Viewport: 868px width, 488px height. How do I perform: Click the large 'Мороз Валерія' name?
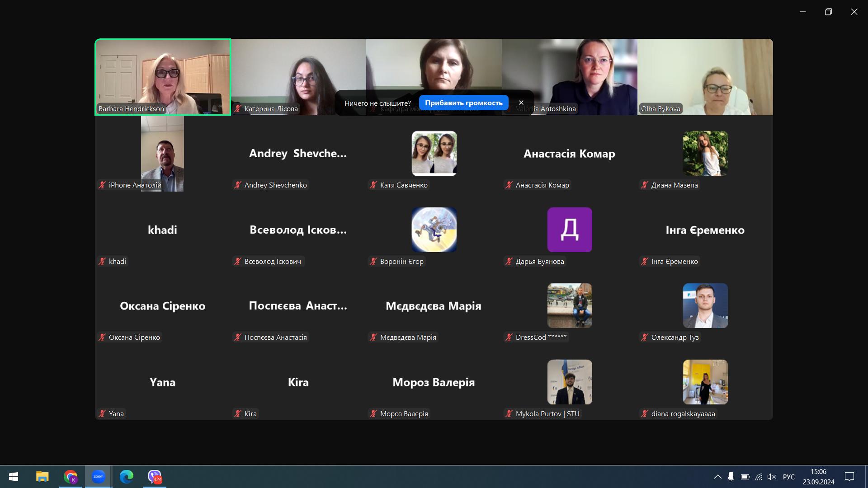pyautogui.click(x=434, y=382)
